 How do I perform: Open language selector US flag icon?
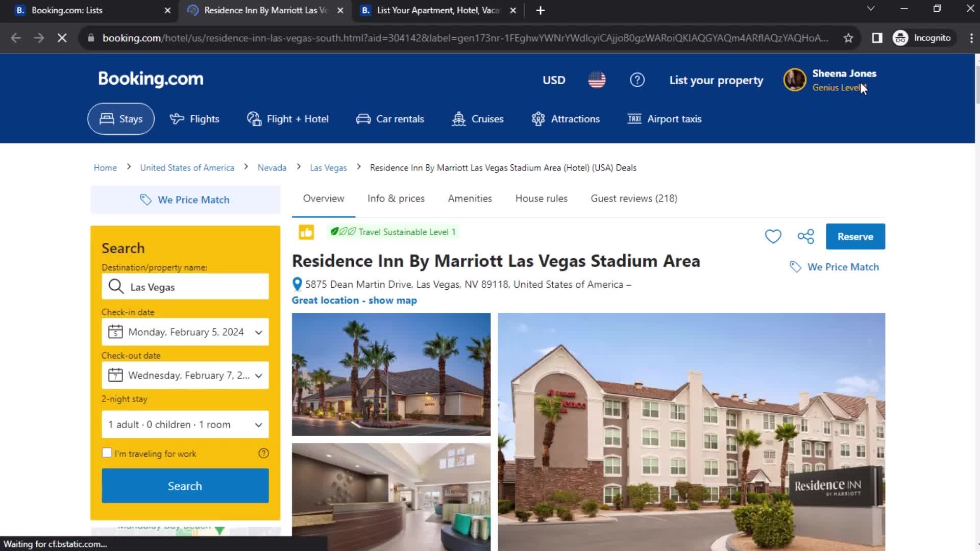coord(597,80)
